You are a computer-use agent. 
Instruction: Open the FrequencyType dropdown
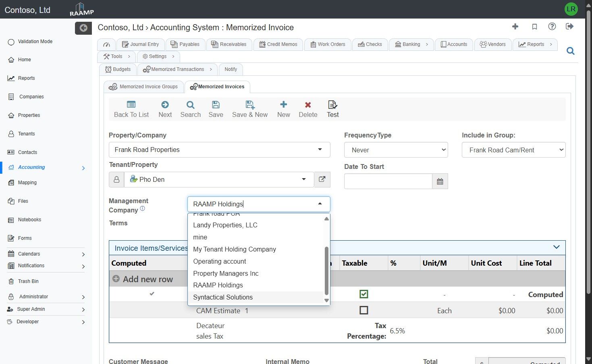point(396,150)
